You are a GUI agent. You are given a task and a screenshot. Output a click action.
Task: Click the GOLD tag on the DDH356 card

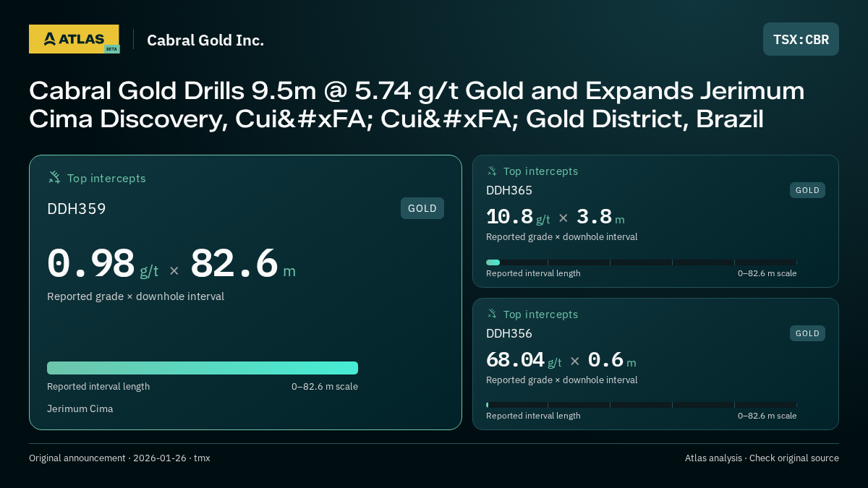click(x=807, y=333)
